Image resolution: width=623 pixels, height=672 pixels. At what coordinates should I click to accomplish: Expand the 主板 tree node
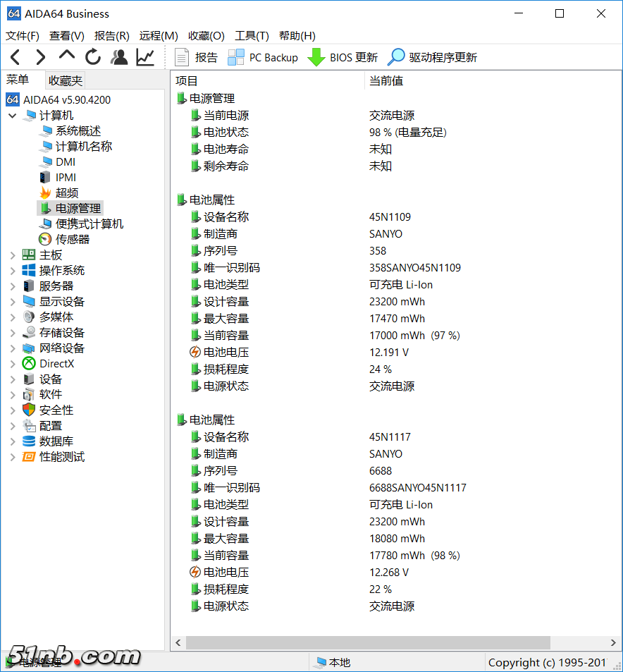pyautogui.click(x=13, y=255)
